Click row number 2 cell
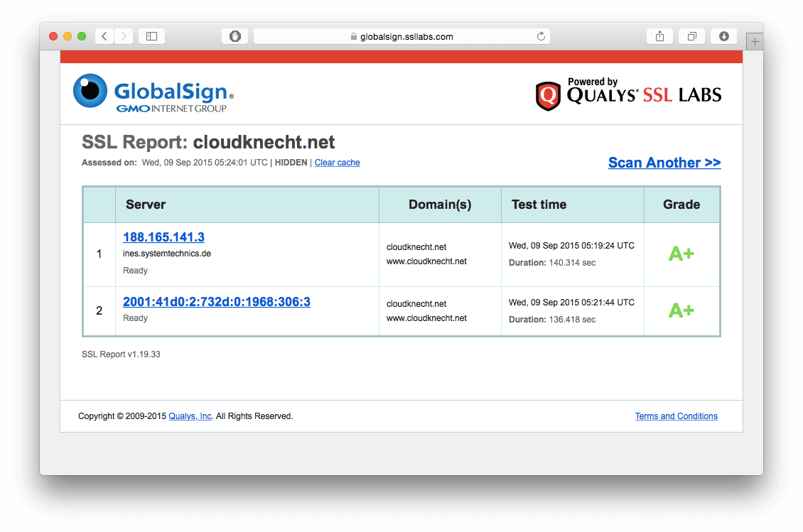 99,311
